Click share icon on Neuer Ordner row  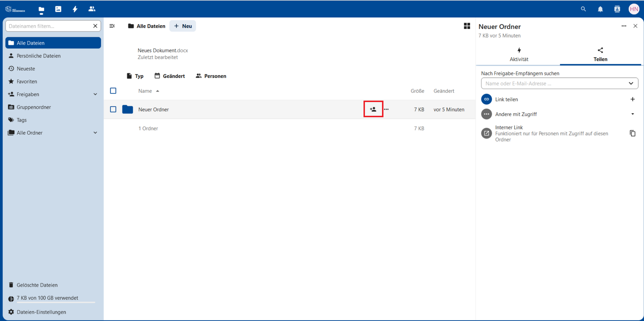click(373, 109)
